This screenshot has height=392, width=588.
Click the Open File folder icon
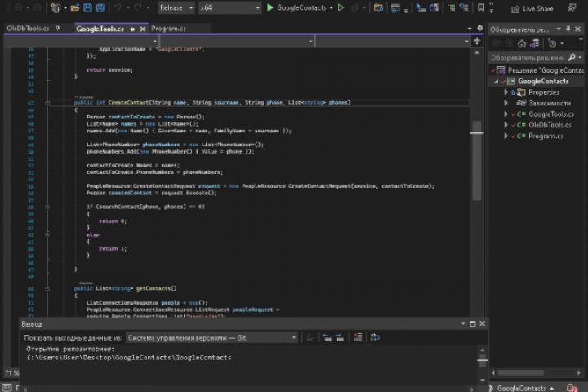pos(75,7)
